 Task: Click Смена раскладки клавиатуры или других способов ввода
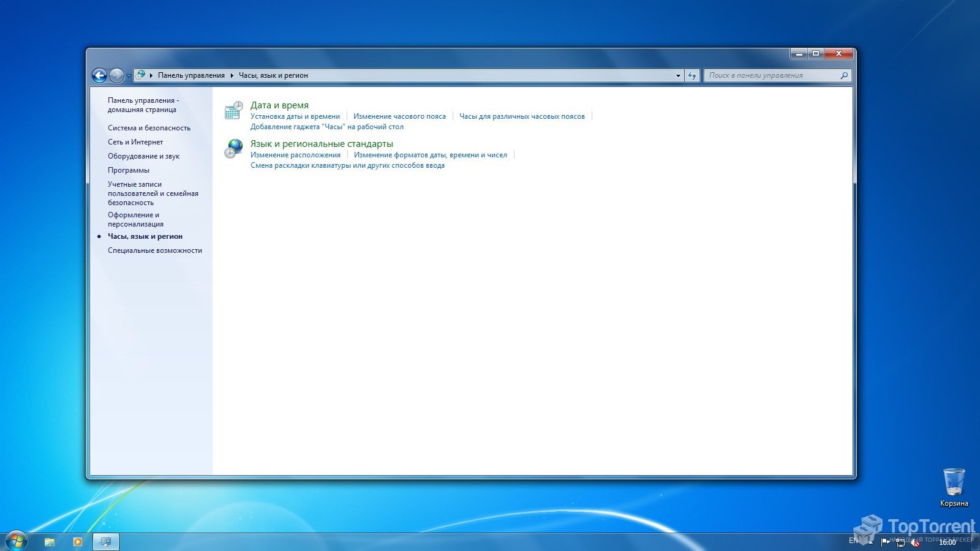[x=347, y=165]
